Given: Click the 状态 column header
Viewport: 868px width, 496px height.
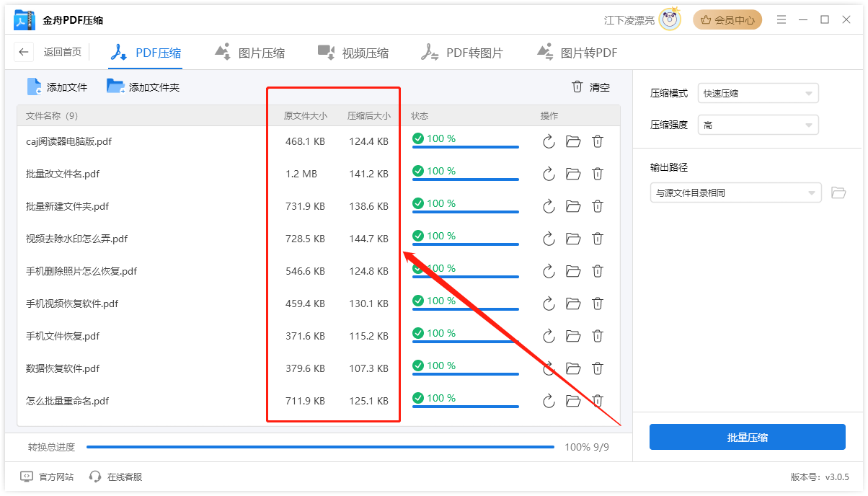Looking at the screenshot, I should pos(420,115).
